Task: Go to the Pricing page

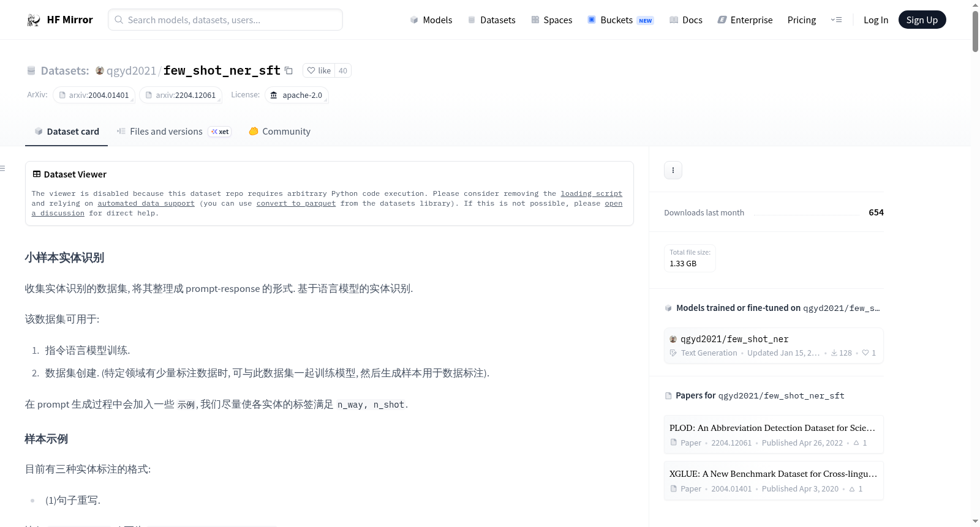Action: point(802,20)
